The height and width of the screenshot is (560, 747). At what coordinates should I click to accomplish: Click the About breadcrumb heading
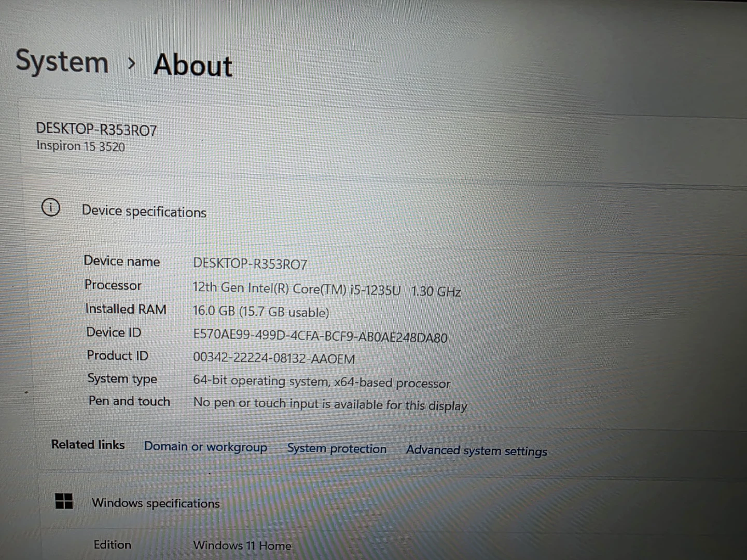(x=193, y=65)
